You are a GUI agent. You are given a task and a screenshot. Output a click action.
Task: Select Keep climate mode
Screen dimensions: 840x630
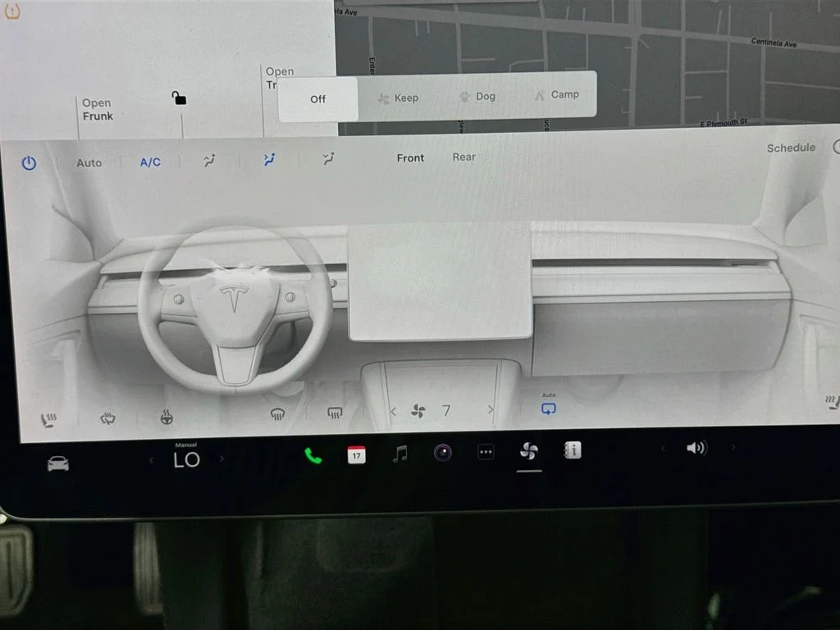pyautogui.click(x=399, y=98)
